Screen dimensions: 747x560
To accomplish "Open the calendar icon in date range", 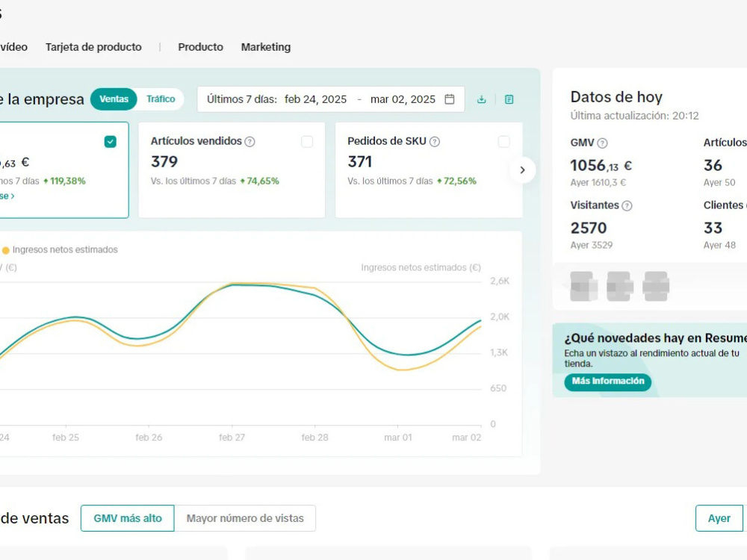I will (x=449, y=99).
